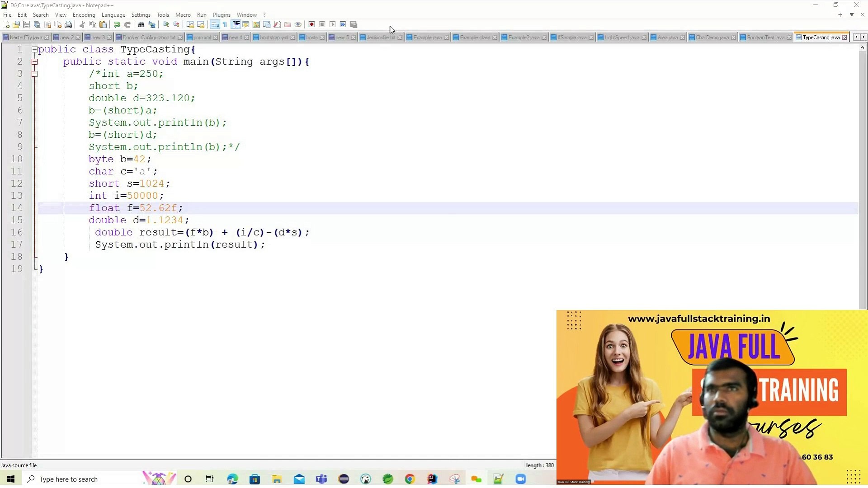Start macro recording with the red dot icon
The width and height of the screenshot is (868, 488).
(x=311, y=25)
